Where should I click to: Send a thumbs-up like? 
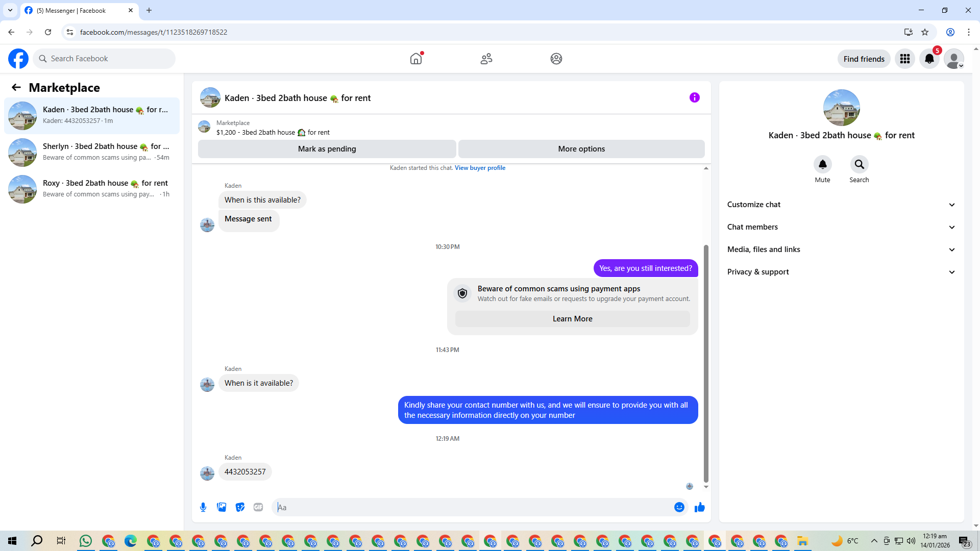(x=699, y=507)
